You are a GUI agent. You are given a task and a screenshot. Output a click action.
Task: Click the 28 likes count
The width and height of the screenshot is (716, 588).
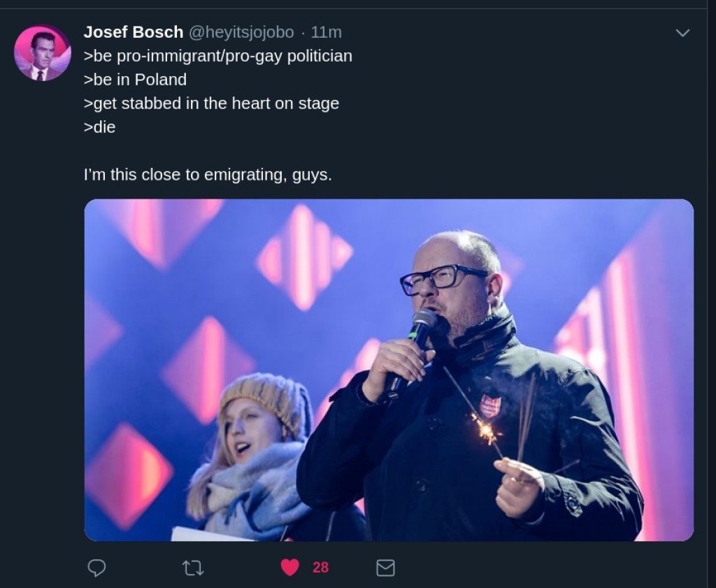point(320,568)
